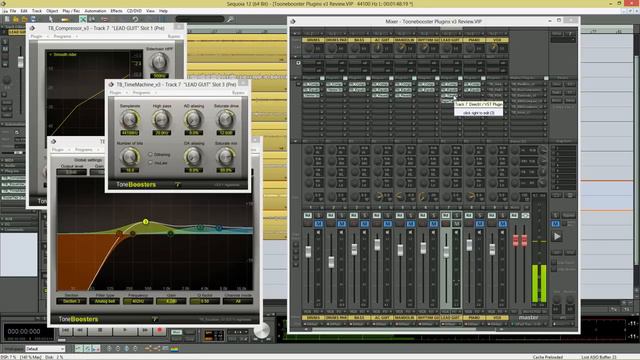This screenshot has height=360, width=640.
Task: Open Programs menu in TimeMachine window
Action: 142,93
